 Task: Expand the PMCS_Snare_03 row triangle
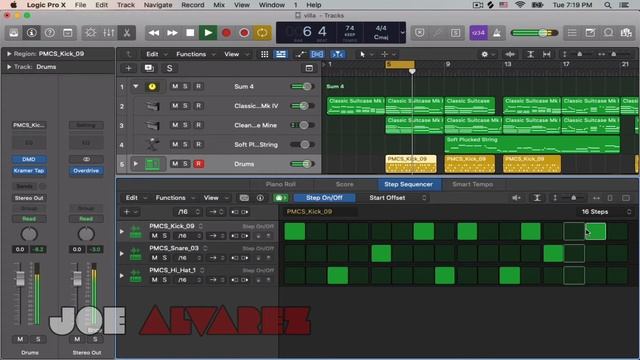pyautogui.click(x=122, y=253)
